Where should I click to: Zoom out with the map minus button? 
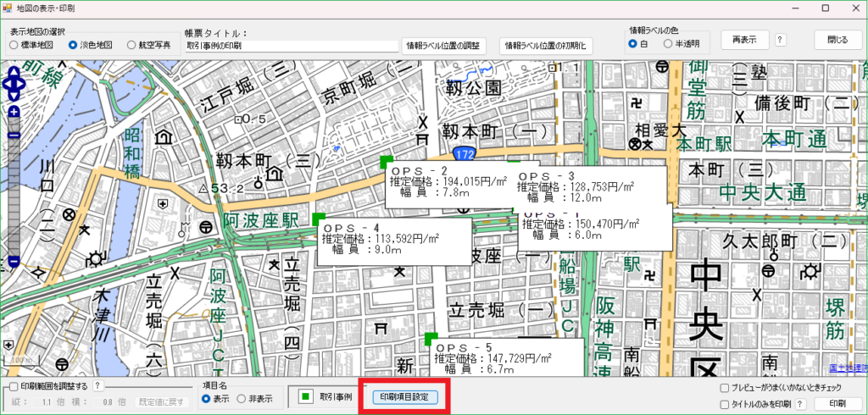(14, 262)
